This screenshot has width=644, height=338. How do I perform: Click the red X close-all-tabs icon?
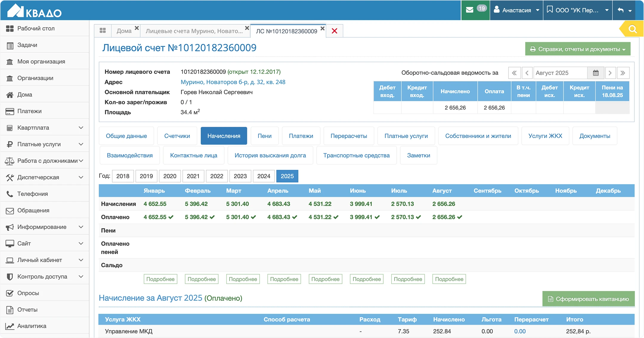pos(335,31)
